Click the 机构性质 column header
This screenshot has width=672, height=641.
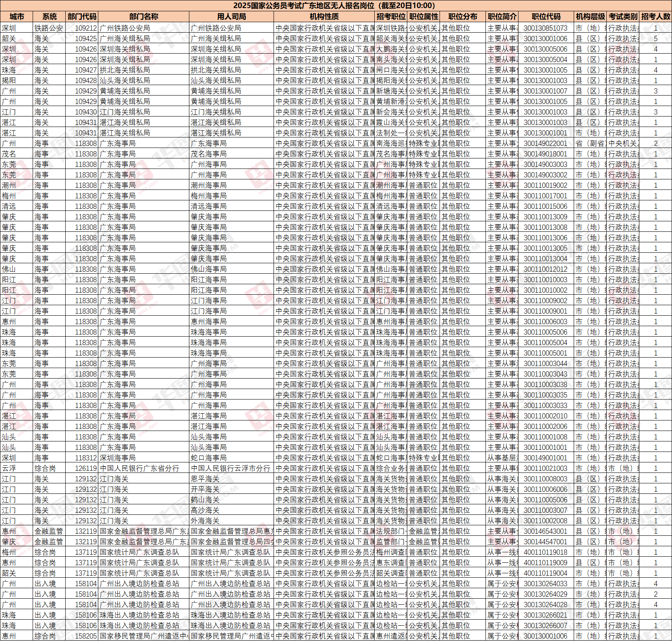(x=324, y=17)
